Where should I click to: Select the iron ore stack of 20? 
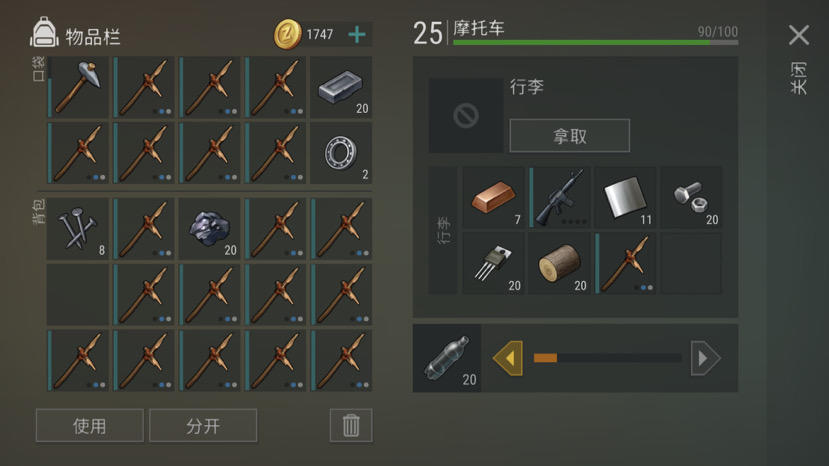(x=209, y=229)
